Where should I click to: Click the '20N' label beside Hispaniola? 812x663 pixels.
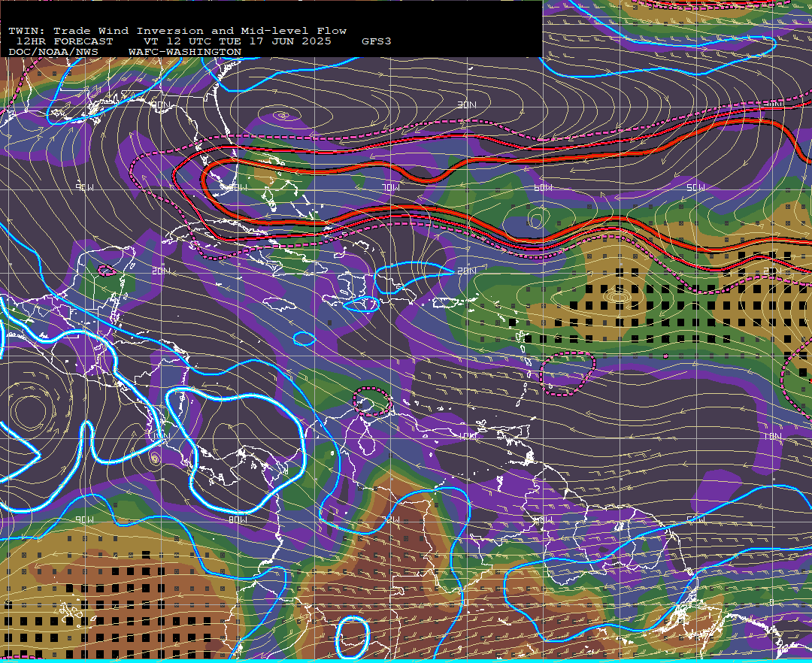(467, 271)
